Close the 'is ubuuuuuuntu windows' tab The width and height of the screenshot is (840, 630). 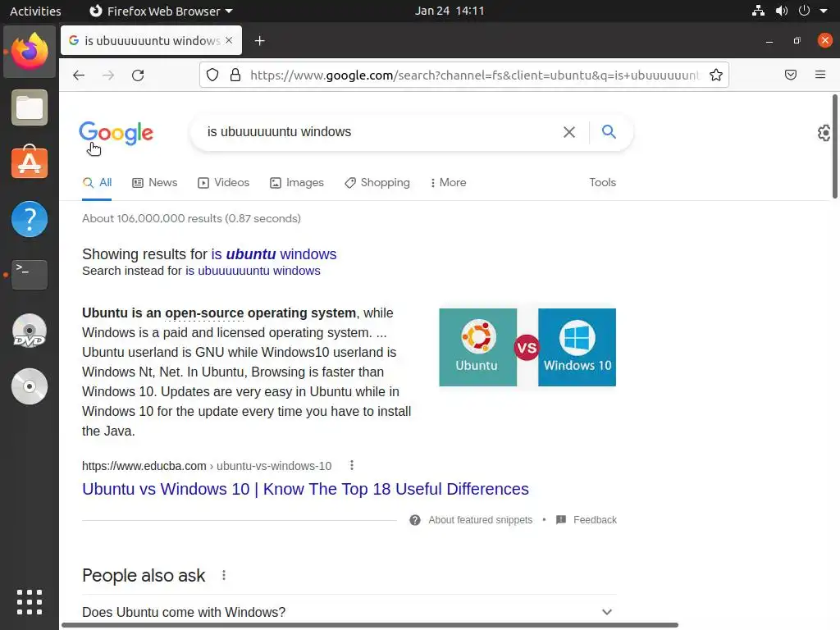(229, 40)
